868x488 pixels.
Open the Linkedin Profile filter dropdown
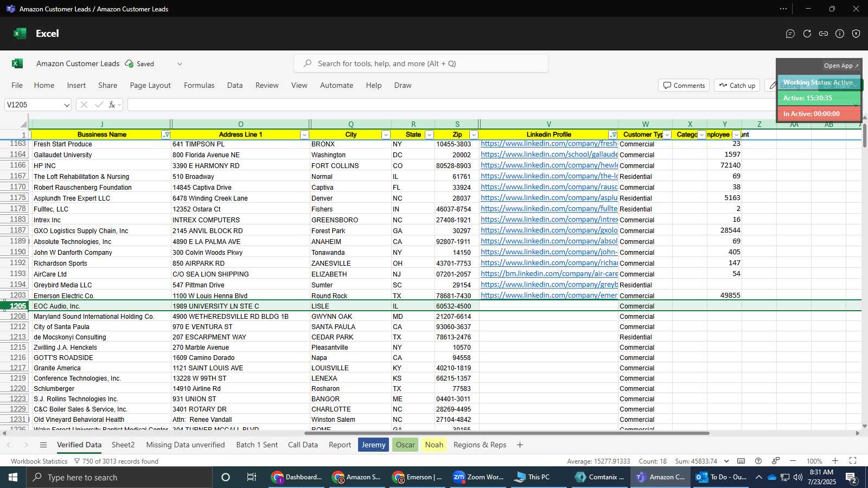[x=613, y=134]
